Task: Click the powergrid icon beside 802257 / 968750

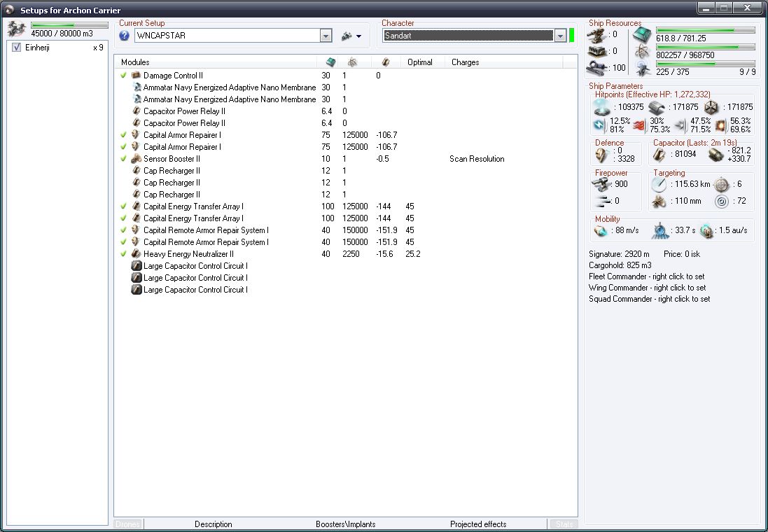Action: (642, 51)
